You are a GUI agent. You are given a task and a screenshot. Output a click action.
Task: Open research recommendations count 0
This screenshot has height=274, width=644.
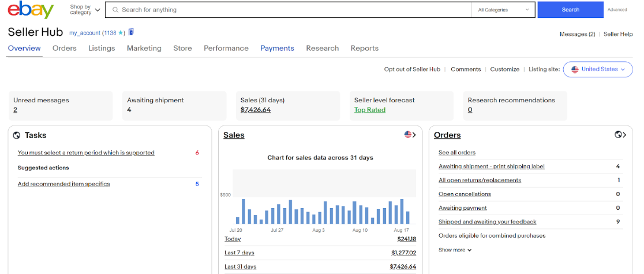[x=470, y=110]
